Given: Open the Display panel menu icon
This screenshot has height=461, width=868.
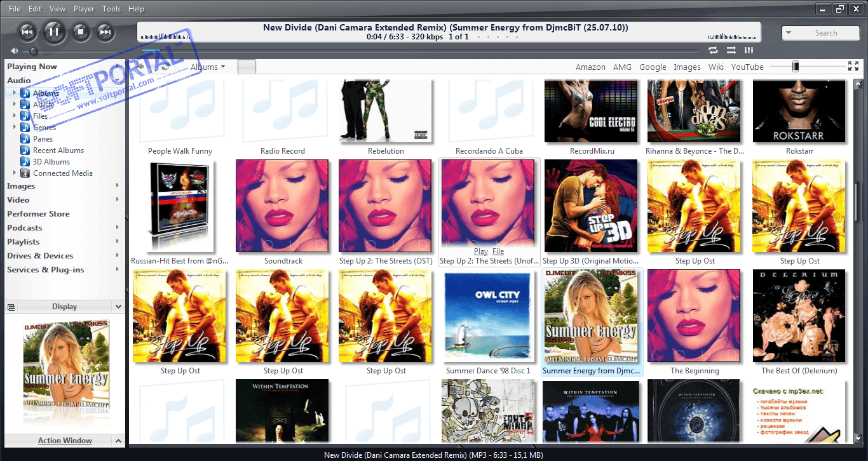Looking at the screenshot, I should tap(11, 307).
